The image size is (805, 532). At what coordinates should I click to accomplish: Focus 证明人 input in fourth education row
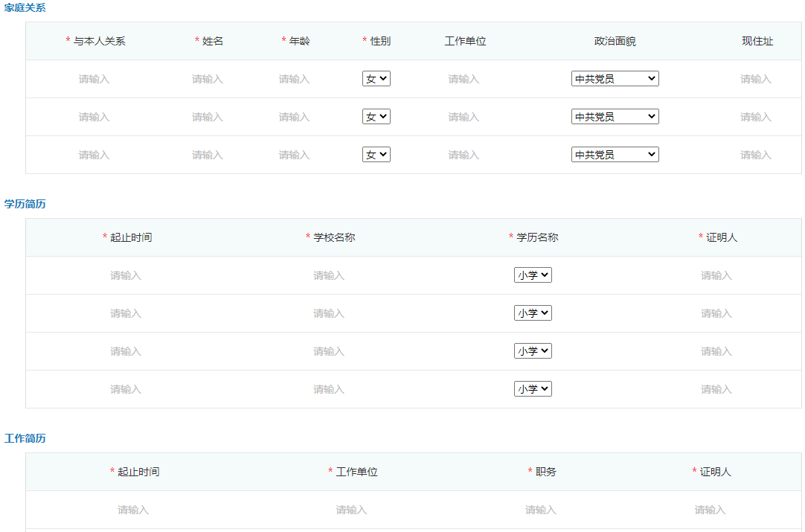pos(716,389)
